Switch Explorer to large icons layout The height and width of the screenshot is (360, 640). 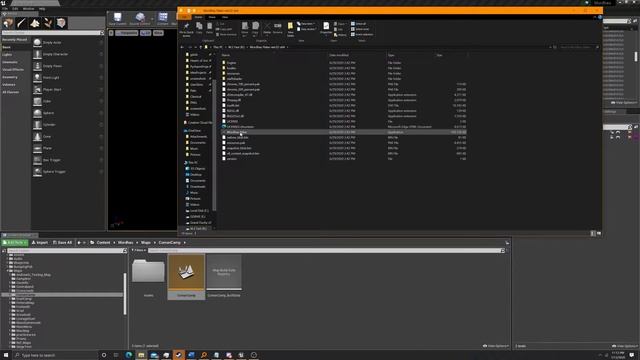pos(599,233)
